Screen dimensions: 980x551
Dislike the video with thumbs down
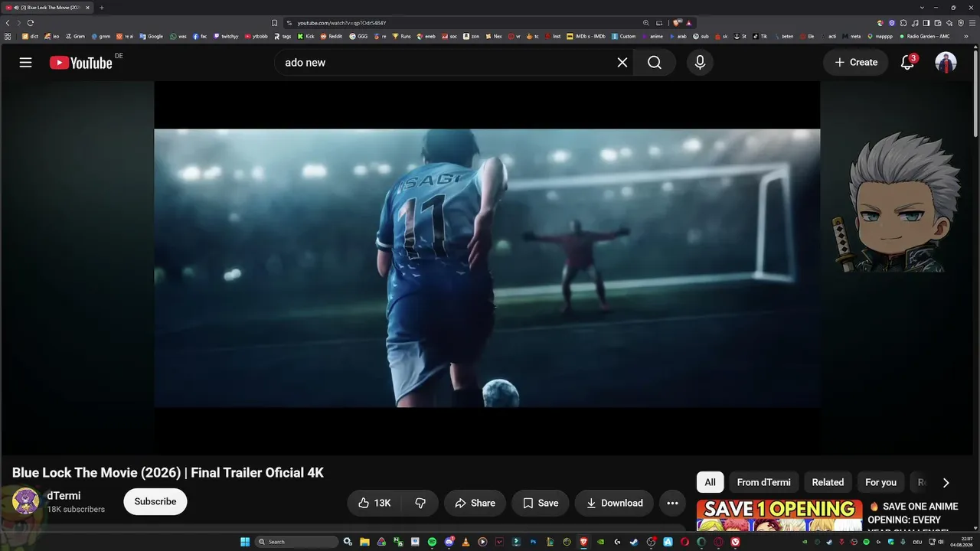pyautogui.click(x=420, y=503)
